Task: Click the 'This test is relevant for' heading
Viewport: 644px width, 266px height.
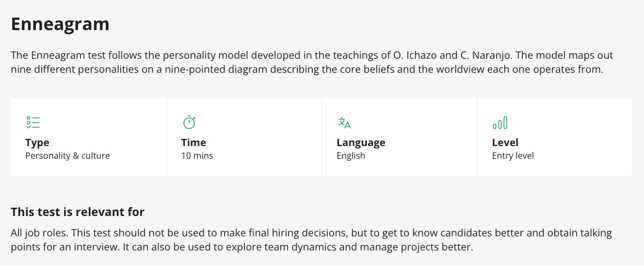Action: click(x=78, y=212)
